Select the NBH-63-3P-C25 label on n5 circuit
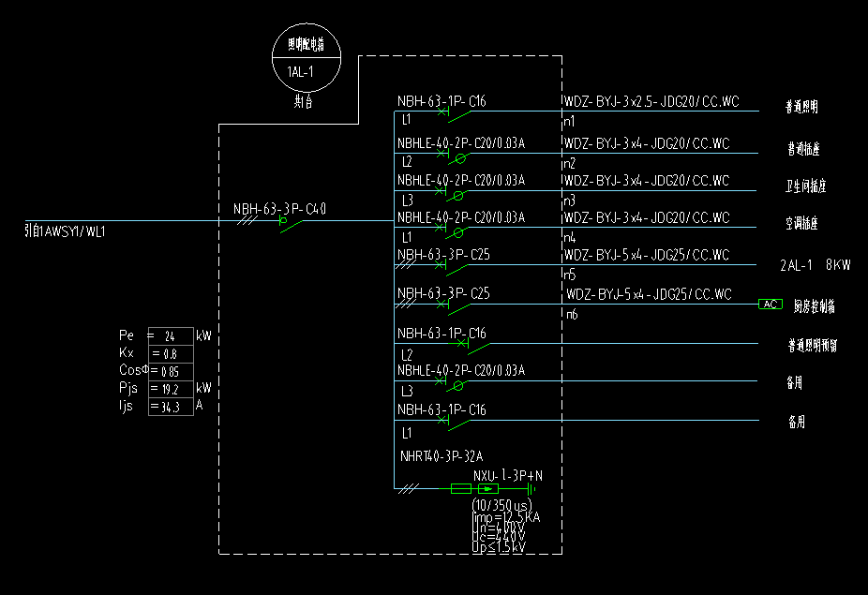This screenshot has height=595, width=868. click(x=443, y=255)
